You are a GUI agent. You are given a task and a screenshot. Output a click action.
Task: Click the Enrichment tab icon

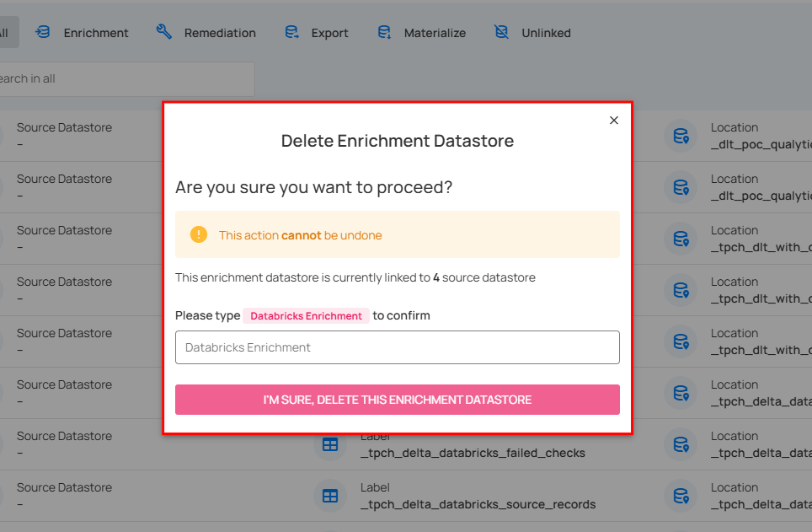(42, 32)
